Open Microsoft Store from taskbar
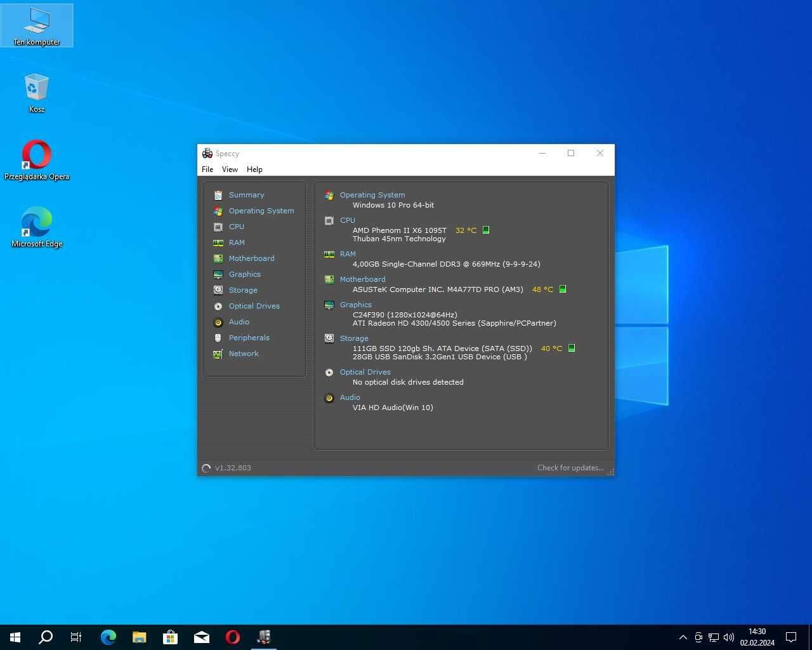 [x=170, y=637]
